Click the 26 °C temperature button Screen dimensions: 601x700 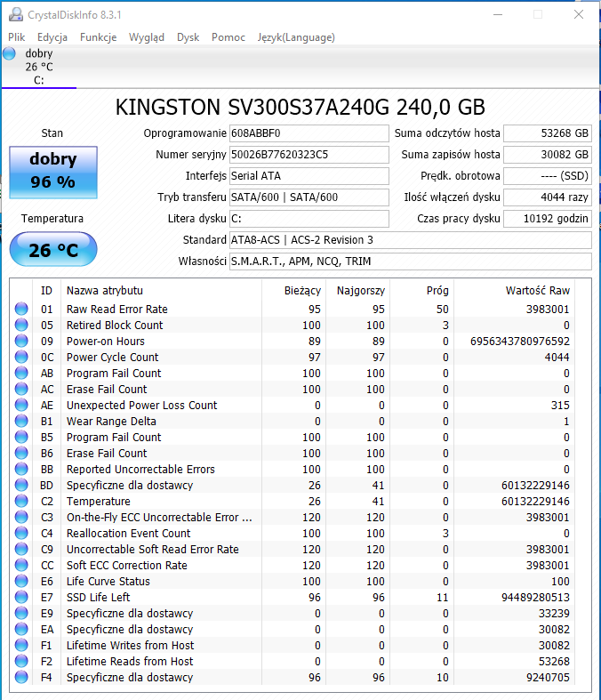pos(53,249)
